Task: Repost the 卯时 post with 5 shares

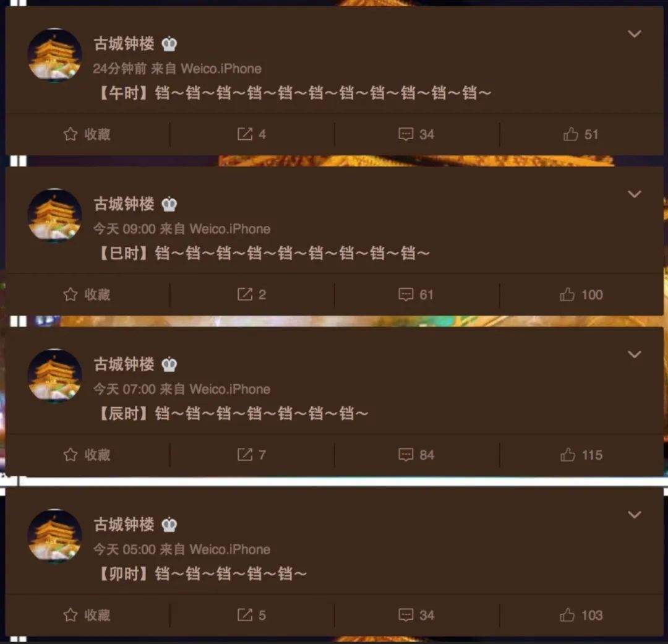Action: click(x=251, y=615)
